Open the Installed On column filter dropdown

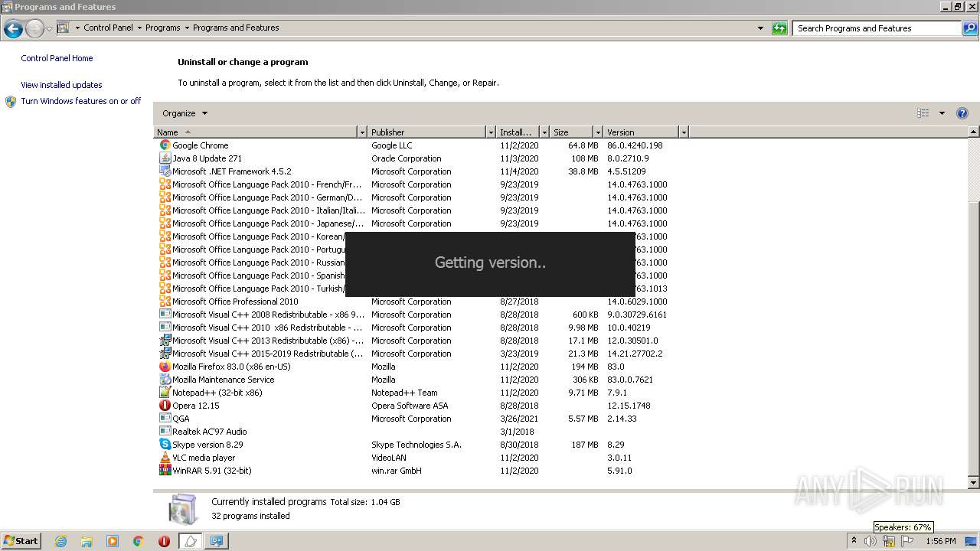coord(544,132)
